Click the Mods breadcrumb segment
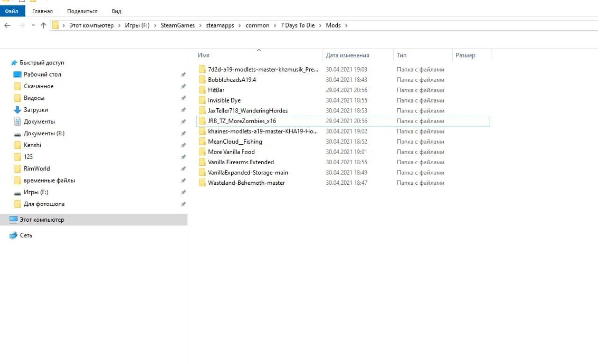This screenshot has width=598, height=364. click(333, 25)
